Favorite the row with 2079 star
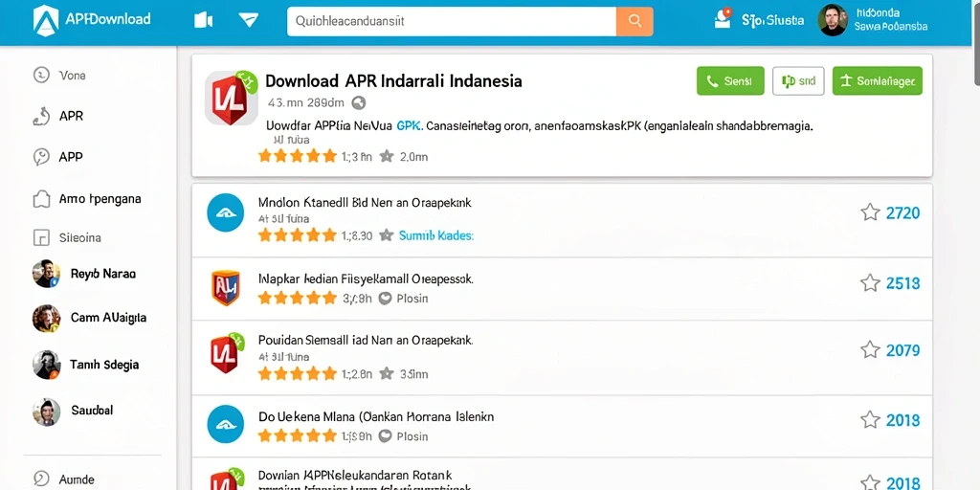980x490 pixels. pyautogui.click(x=870, y=350)
